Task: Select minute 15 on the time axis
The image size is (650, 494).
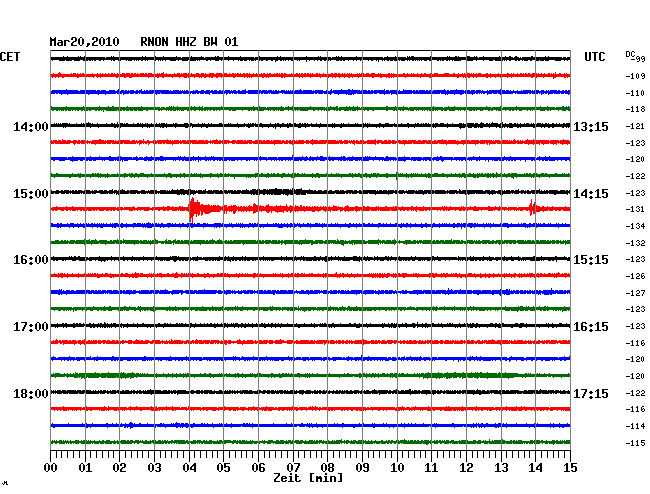Action: (570, 468)
